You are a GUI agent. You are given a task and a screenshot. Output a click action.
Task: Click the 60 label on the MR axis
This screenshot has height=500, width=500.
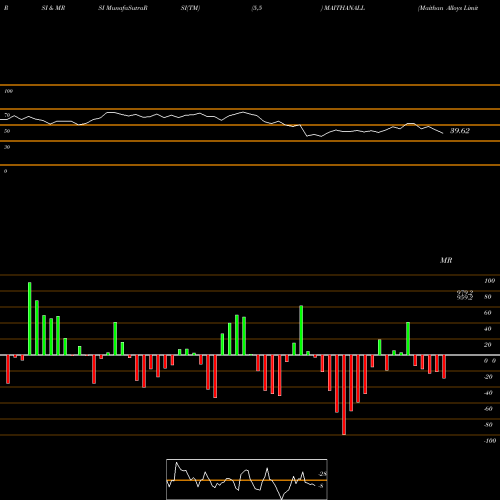pos(487,313)
